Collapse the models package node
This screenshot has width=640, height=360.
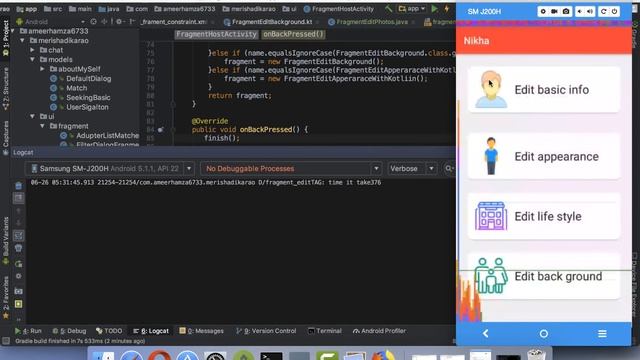pyautogui.click(x=32, y=60)
